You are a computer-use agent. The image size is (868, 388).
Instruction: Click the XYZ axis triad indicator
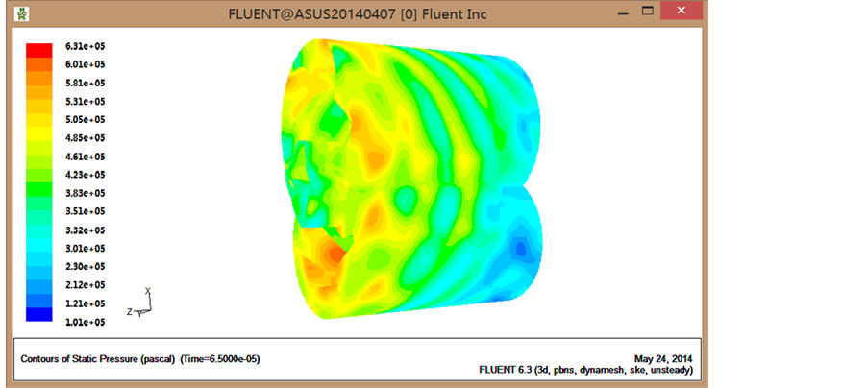click(x=142, y=303)
